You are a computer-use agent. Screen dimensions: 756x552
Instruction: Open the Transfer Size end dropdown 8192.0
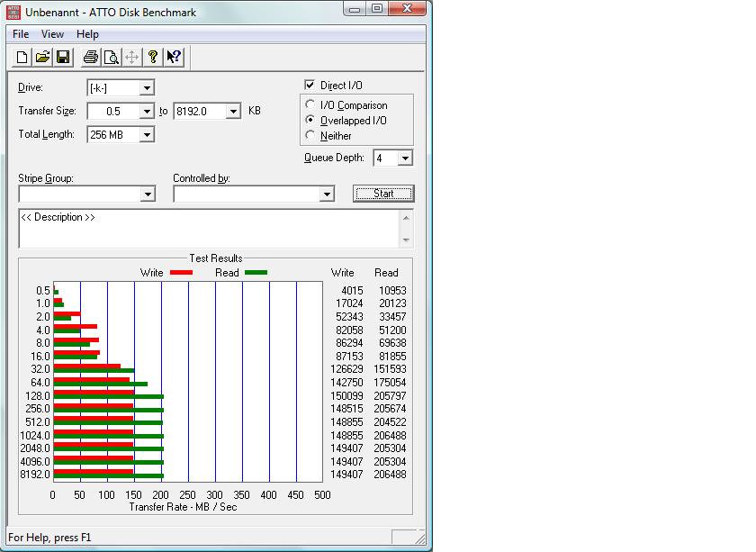click(x=233, y=112)
